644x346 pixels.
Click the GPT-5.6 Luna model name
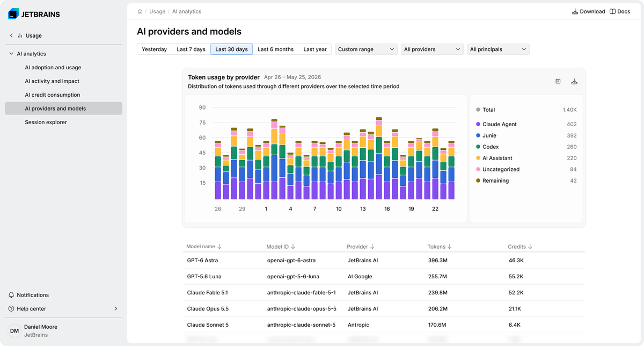pyautogui.click(x=205, y=277)
